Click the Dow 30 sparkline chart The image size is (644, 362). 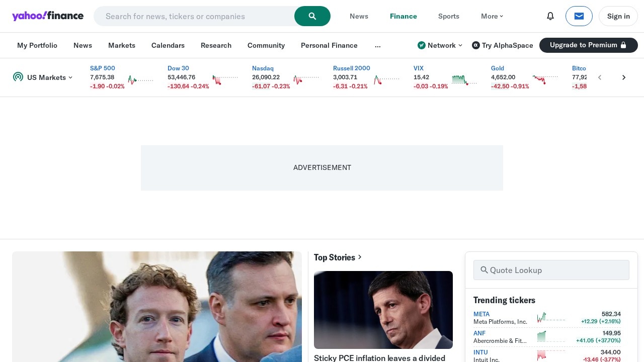point(225,79)
